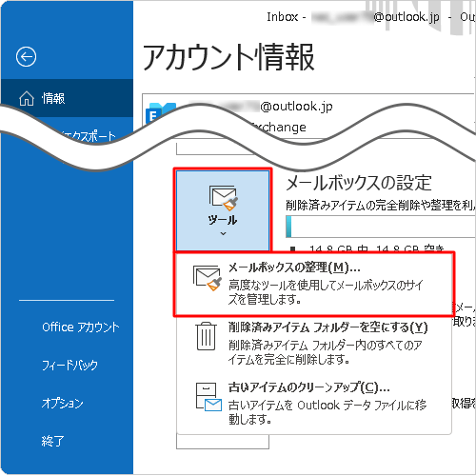
Task: Click the back arrow circle icon
Action: [x=26, y=57]
